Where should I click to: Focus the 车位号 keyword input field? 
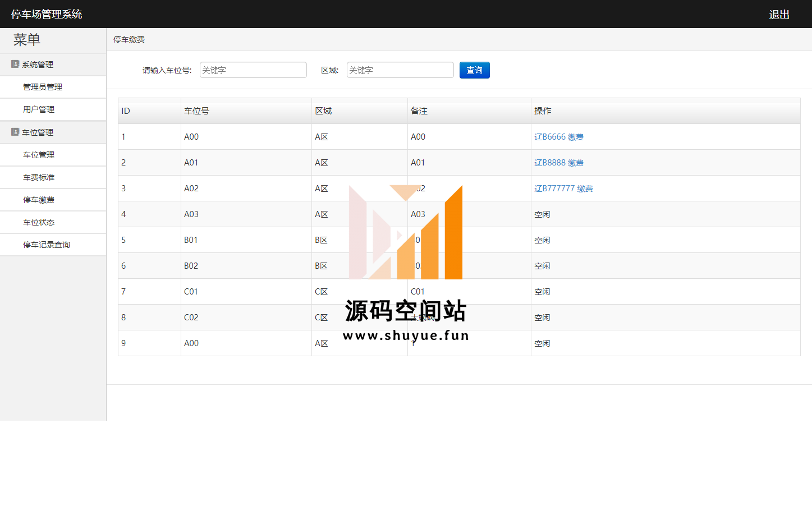[x=253, y=70]
